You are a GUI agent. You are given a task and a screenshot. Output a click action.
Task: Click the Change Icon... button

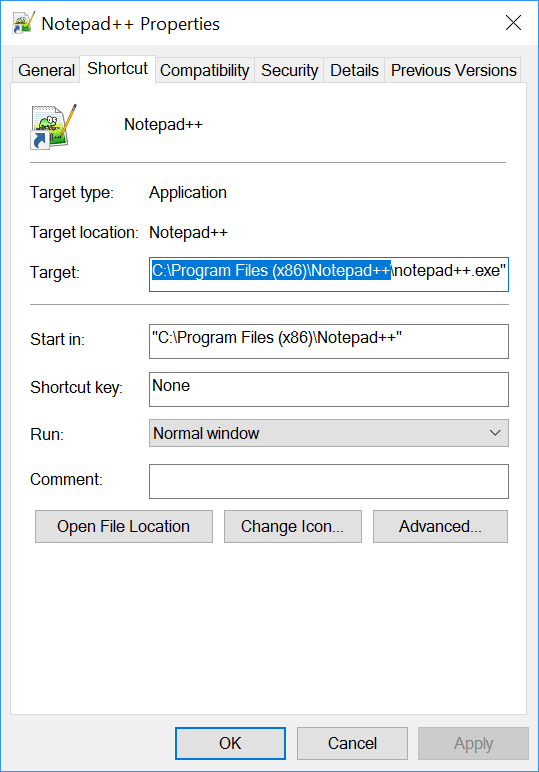(x=293, y=526)
